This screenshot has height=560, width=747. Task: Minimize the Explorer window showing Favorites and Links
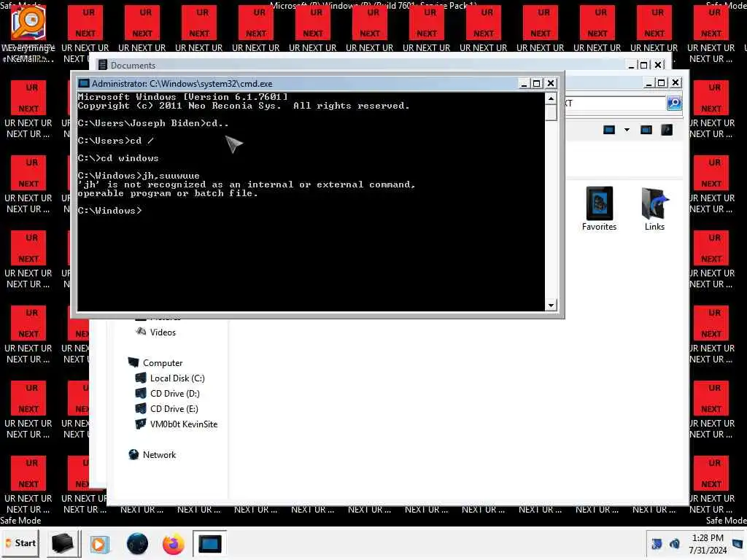pos(649,83)
